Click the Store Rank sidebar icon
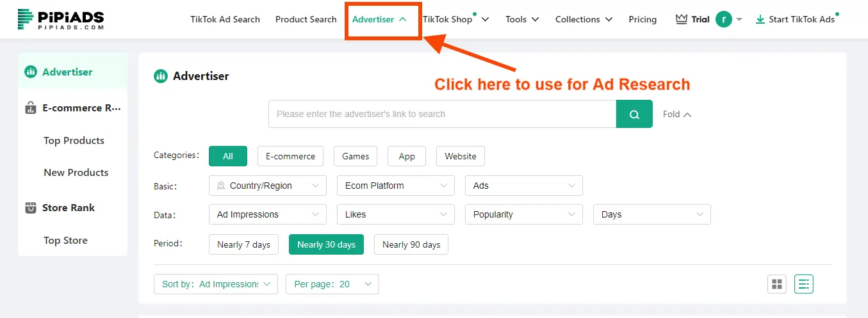Screen dimensions: 868x318 [x=31, y=208]
